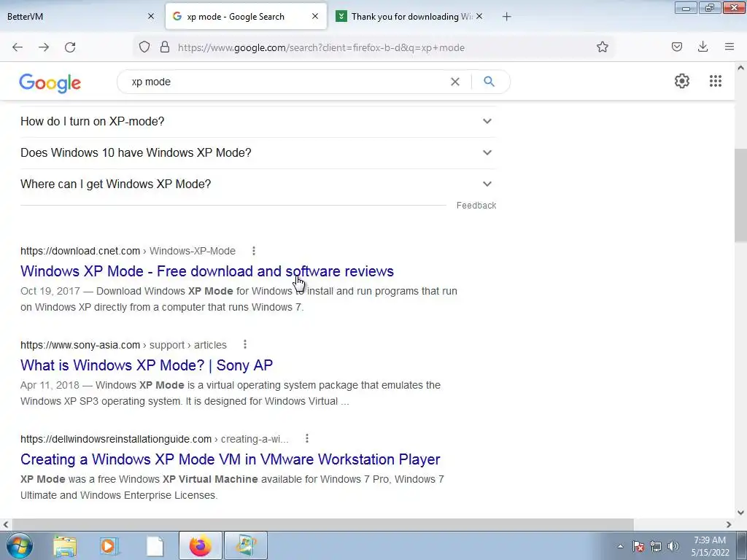747x560 pixels.
Task: Click the horizontal scrollbar thumb
Action: click(x=322, y=524)
